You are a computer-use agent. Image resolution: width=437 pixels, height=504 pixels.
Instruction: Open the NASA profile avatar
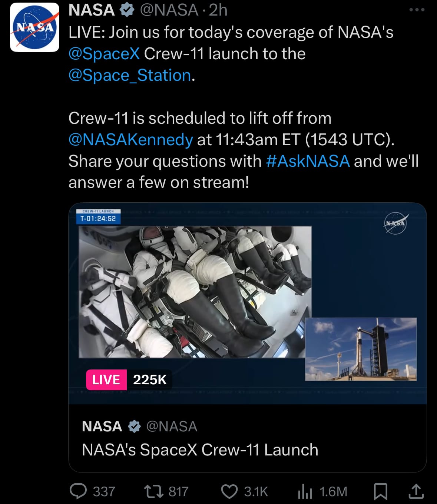coord(34,27)
